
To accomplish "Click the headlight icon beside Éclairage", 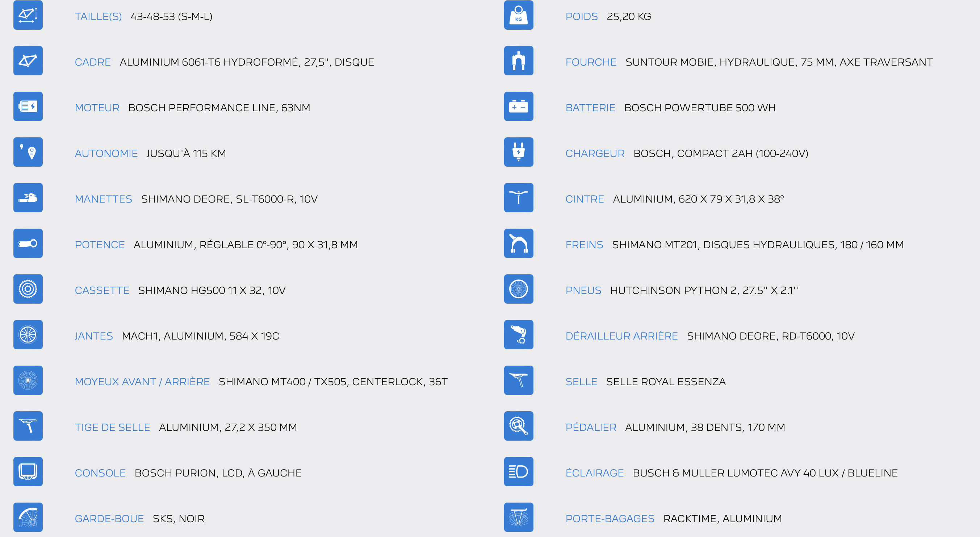I will coord(518,472).
